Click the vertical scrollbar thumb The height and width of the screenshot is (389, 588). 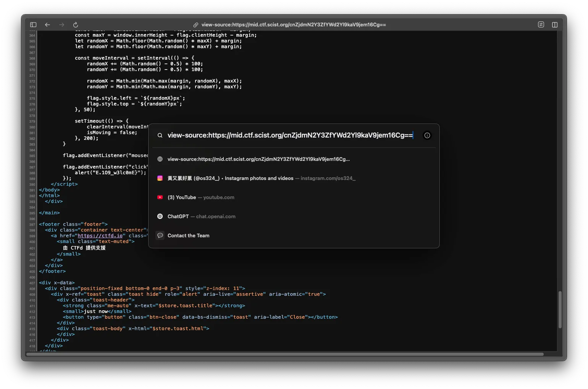click(560, 310)
